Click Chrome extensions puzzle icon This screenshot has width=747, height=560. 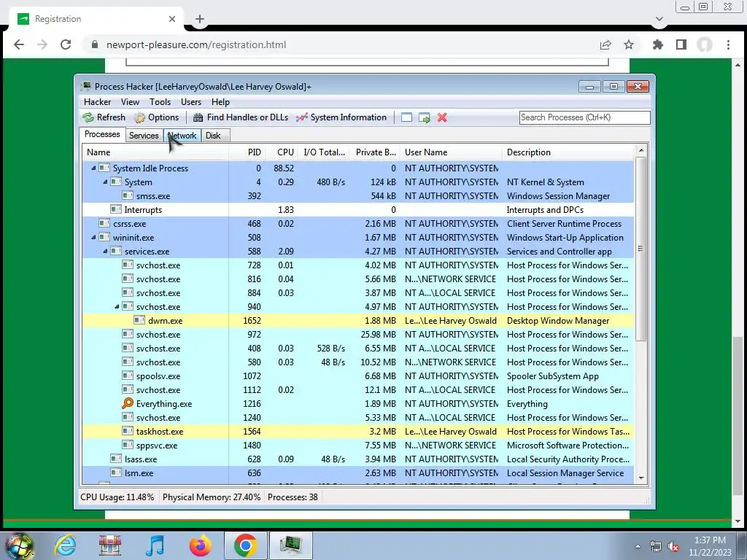point(657,44)
